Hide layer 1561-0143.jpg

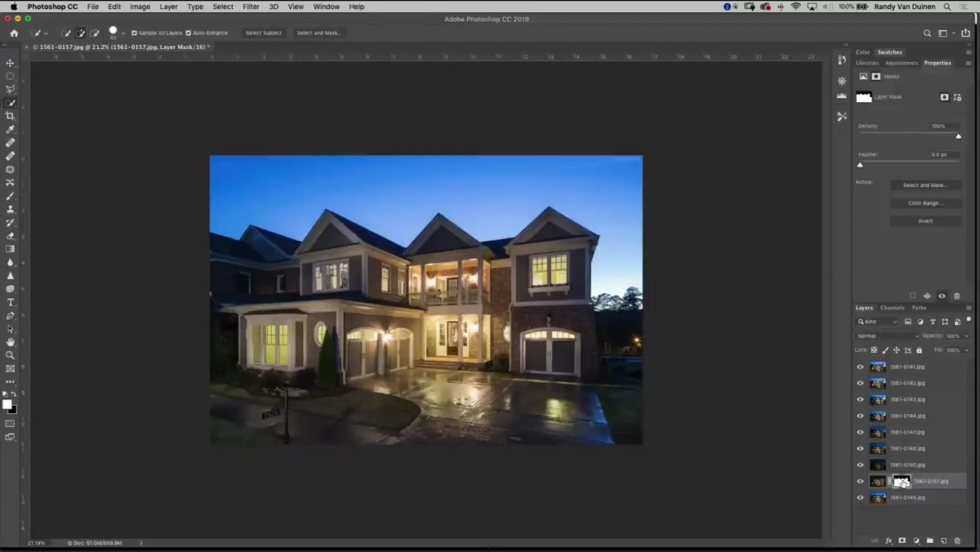(860, 399)
